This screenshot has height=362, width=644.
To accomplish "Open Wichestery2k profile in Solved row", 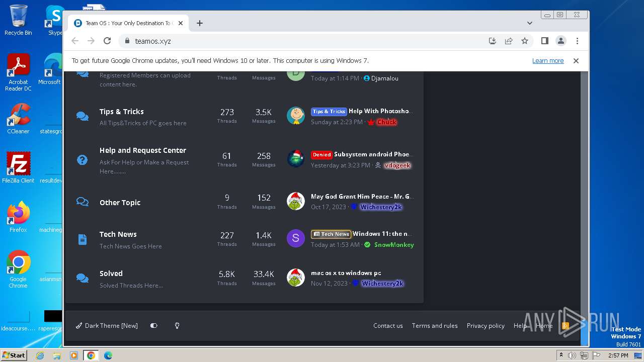I will [382, 284].
